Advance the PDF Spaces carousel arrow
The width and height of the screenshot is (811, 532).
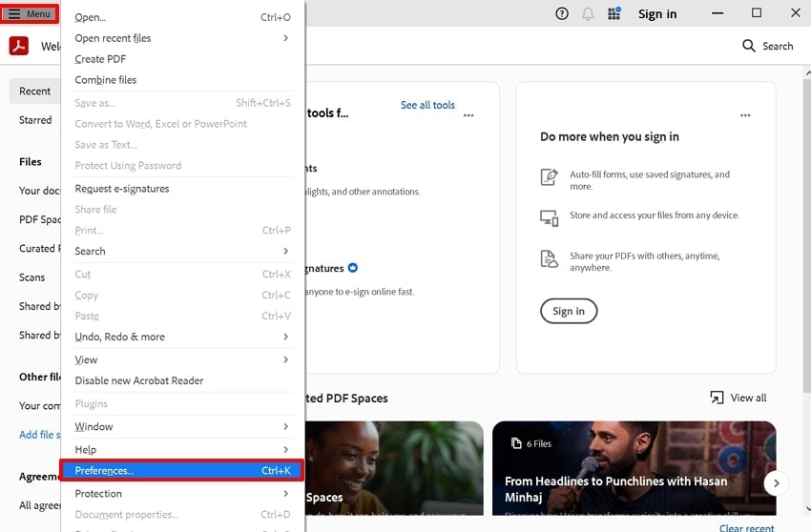tap(776, 483)
